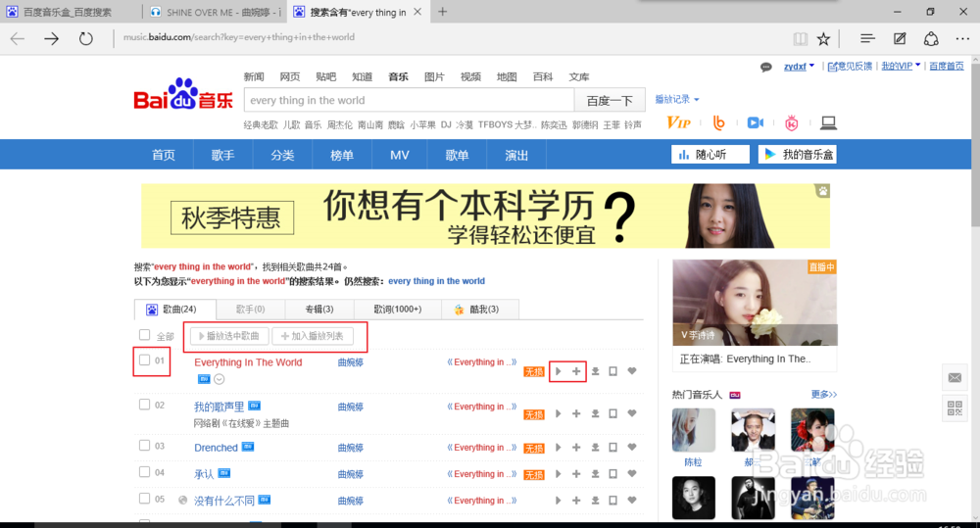Viewport: 980px width, 528px height.
Task: Open the browser reading view icon
Action: (800, 39)
